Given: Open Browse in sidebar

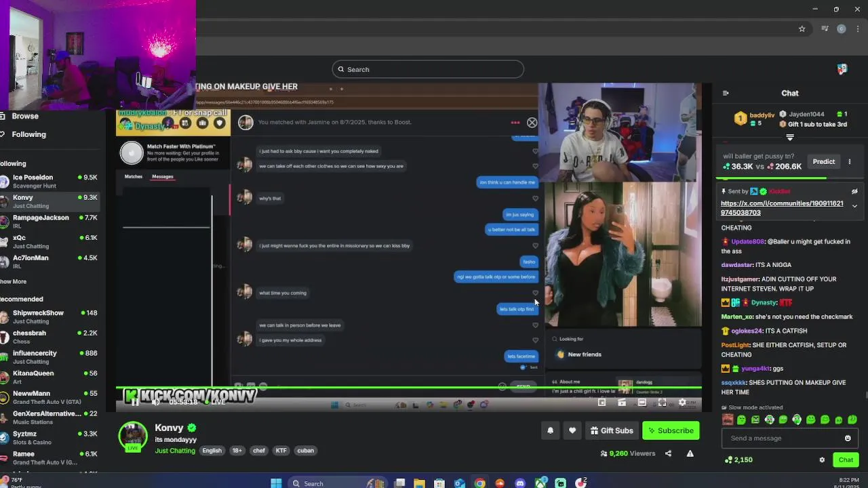Looking at the screenshot, I should pyautogui.click(x=25, y=116).
